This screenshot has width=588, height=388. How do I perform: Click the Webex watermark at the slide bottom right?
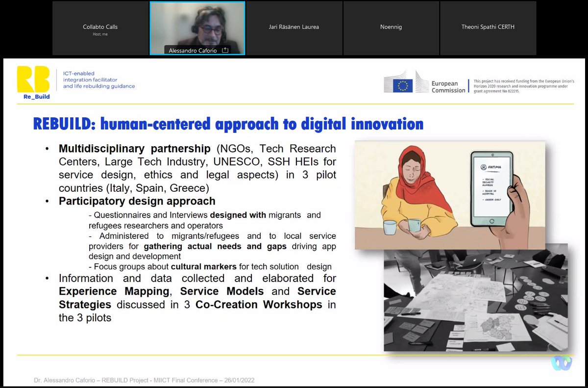562,363
